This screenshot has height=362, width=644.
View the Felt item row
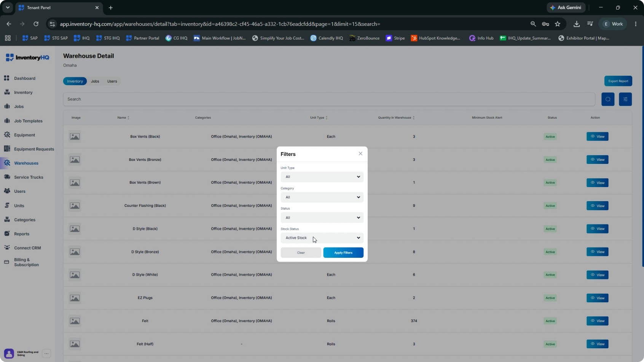[x=597, y=321]
